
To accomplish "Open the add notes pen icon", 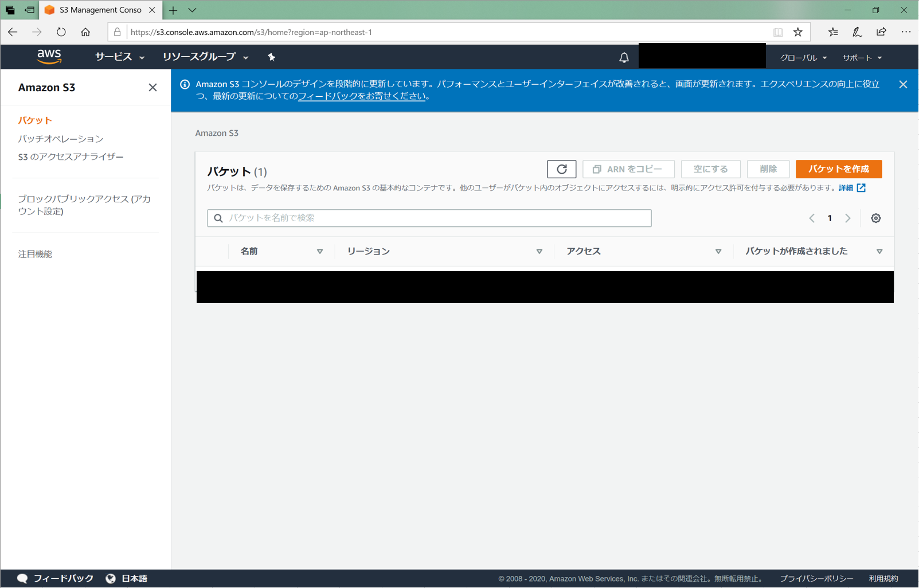I will (857, 32).
